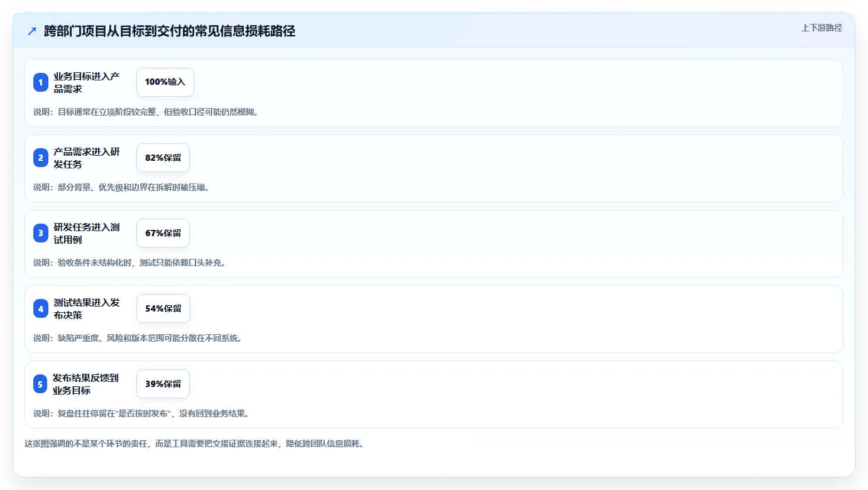Click the note about 缺陷严重度、风险和版本范围
Screen dimensions: 868x490
click(138, 338)
